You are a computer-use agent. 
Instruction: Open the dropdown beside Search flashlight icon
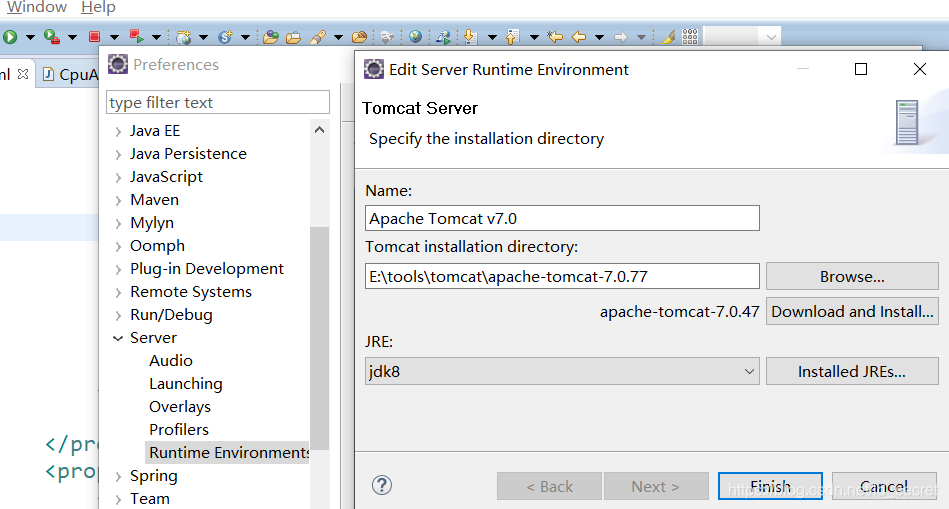point(338,38)
